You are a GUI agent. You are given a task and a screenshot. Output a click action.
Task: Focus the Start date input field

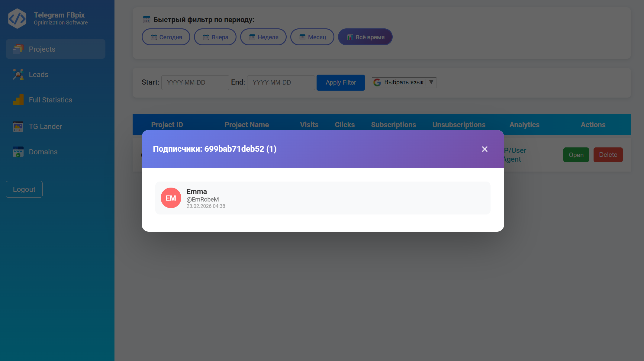(x=195, y=82)
